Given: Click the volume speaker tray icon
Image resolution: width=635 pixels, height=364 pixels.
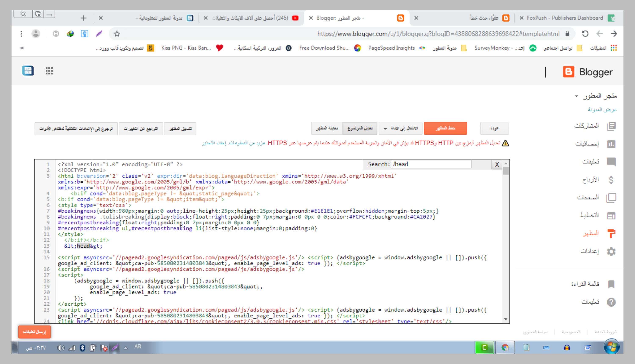Looking at the screenshot, I should point(60,348).
